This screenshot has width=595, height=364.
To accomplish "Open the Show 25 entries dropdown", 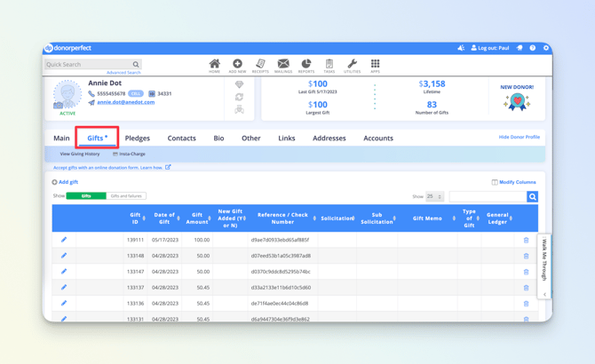I will pos(434,196).
